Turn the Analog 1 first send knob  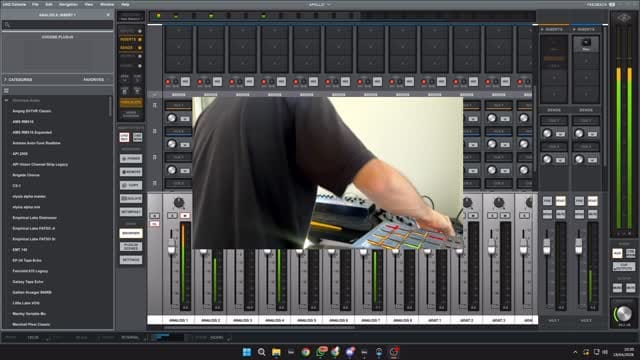click(x=172, y=118)
